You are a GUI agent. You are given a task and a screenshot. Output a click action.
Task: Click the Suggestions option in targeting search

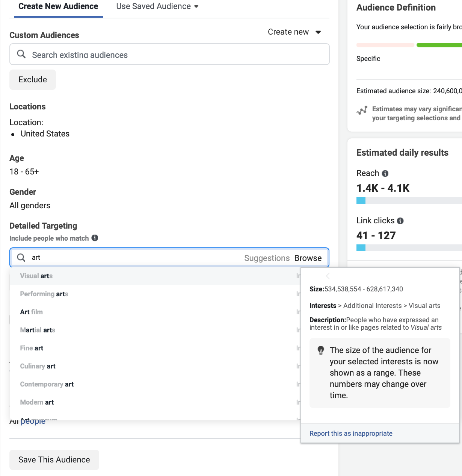click(267, 258)
